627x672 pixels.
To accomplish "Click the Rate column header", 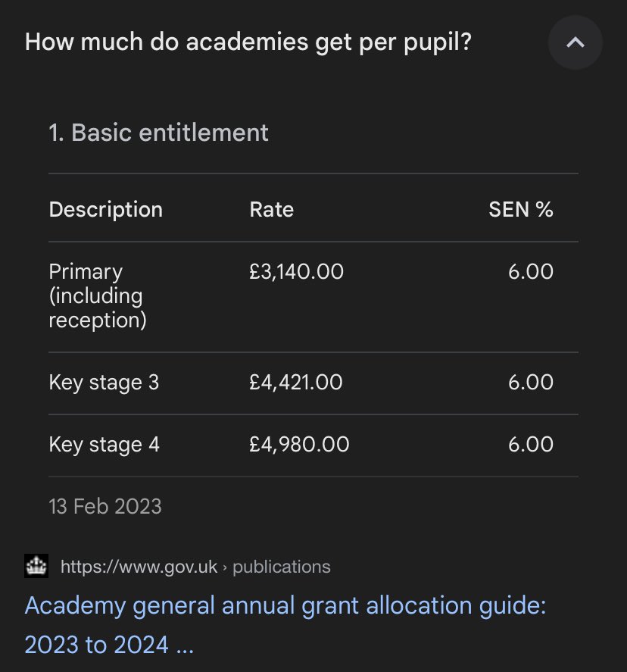I will pos(272,210).
